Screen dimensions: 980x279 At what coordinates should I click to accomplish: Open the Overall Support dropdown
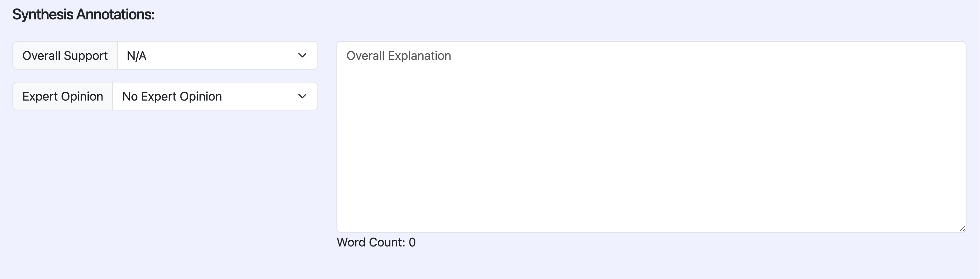point(217,56)
